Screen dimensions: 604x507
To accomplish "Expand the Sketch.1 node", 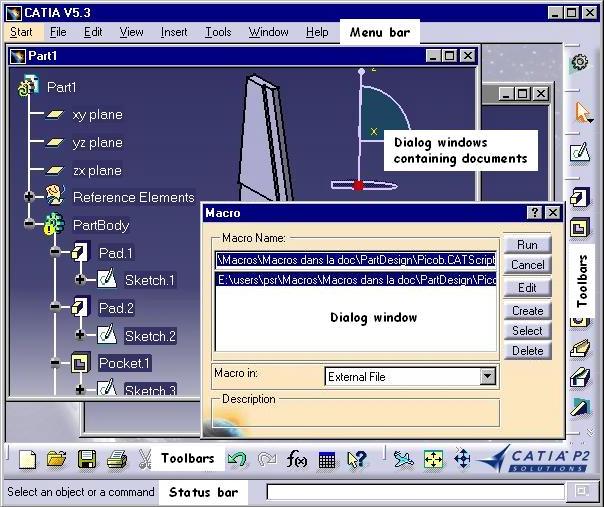I will [80, 279].
